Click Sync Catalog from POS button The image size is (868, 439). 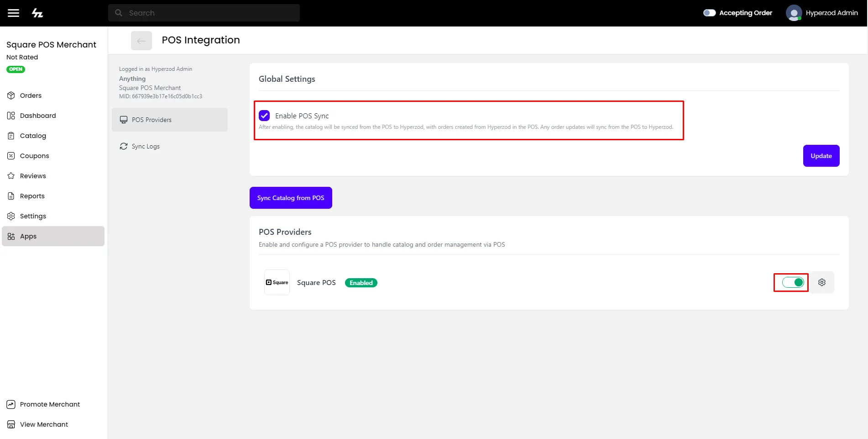291,198
